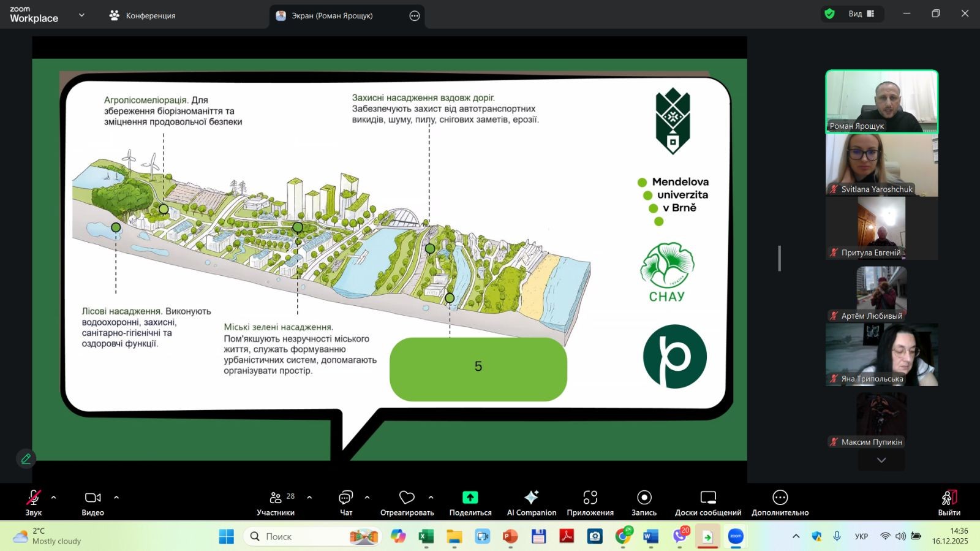The width and height of the screenshot is (980, 551).
Task: Click the green Share screen icon
Action: (x=470, y=498)
